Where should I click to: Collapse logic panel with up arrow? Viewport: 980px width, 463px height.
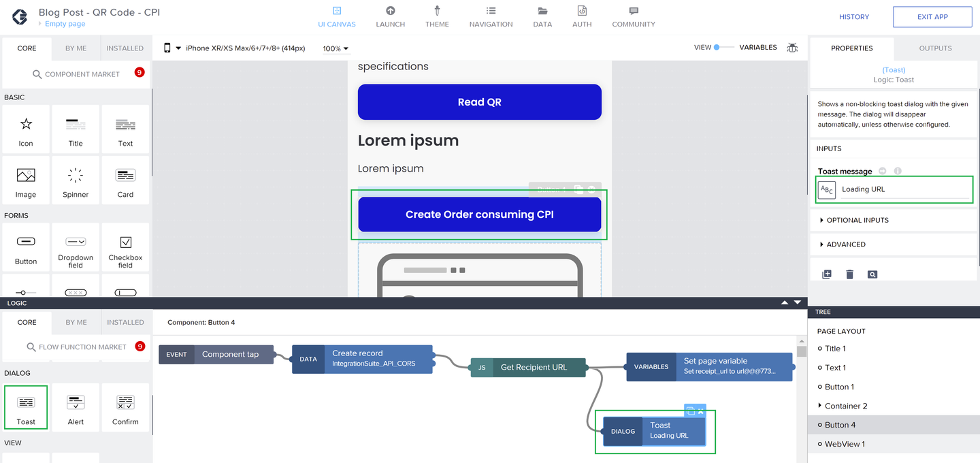(785, 302)
